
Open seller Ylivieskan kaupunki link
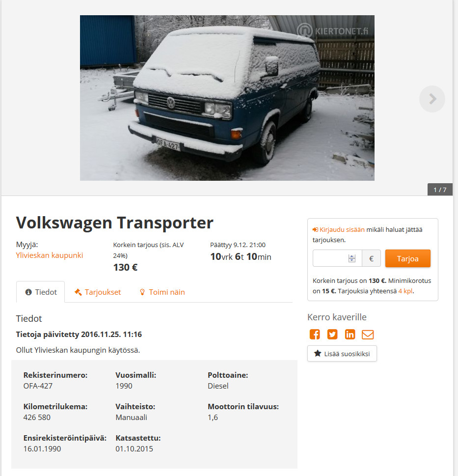click(x=50, y=255)
